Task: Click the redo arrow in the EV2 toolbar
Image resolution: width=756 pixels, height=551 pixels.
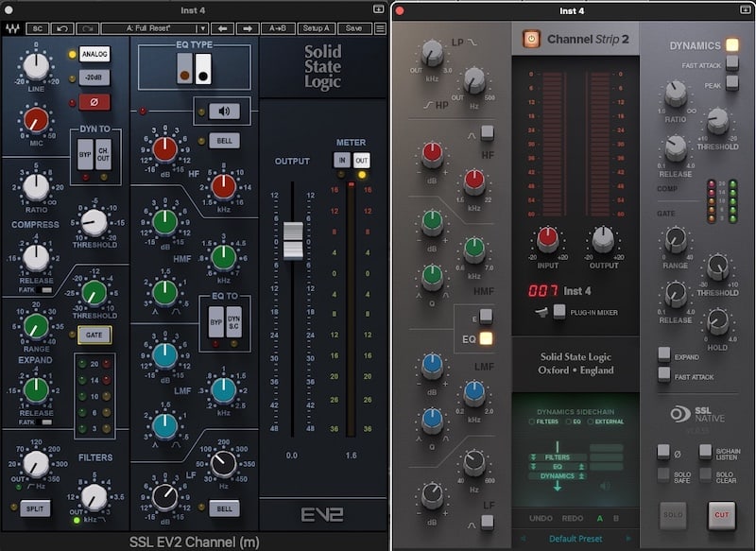Action: pos(87,28)
